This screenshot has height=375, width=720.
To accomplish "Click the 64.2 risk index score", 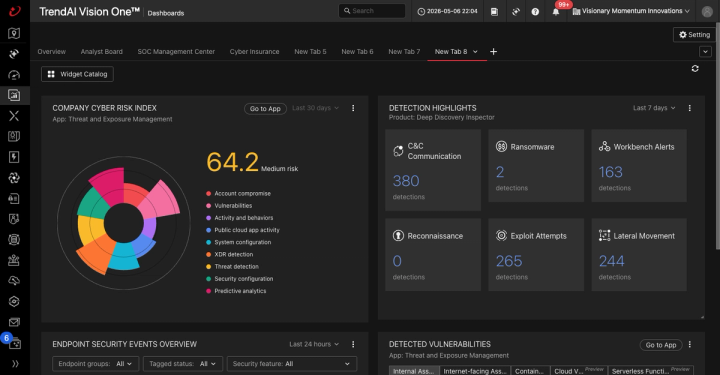I will (232, 162).
